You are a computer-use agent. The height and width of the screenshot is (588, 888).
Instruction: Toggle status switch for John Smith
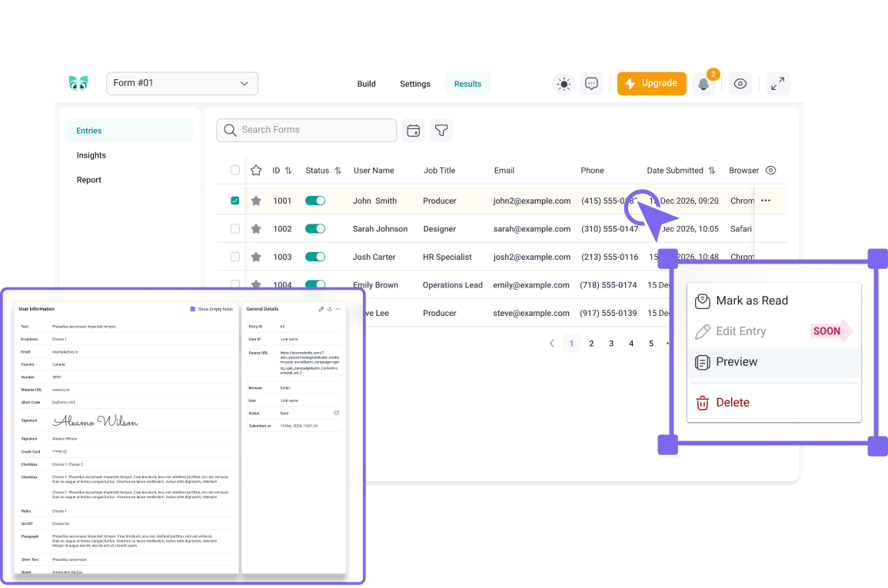click(315, 201)
